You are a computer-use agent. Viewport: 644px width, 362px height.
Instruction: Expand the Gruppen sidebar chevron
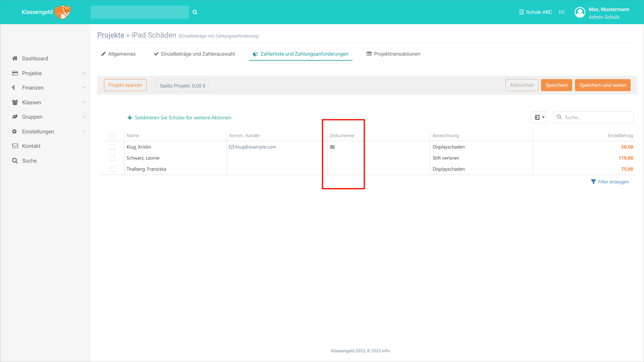[x=84, y=117]
